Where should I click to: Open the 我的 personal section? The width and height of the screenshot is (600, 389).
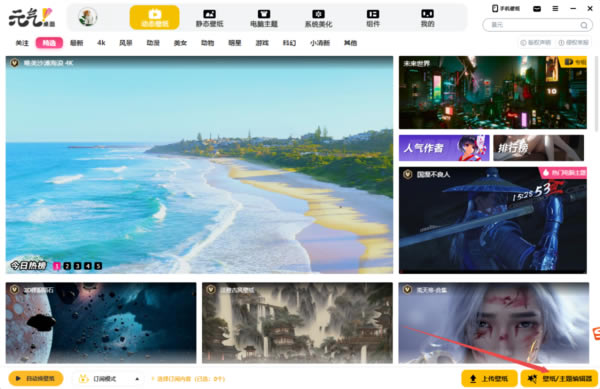(x=427, y=18)
